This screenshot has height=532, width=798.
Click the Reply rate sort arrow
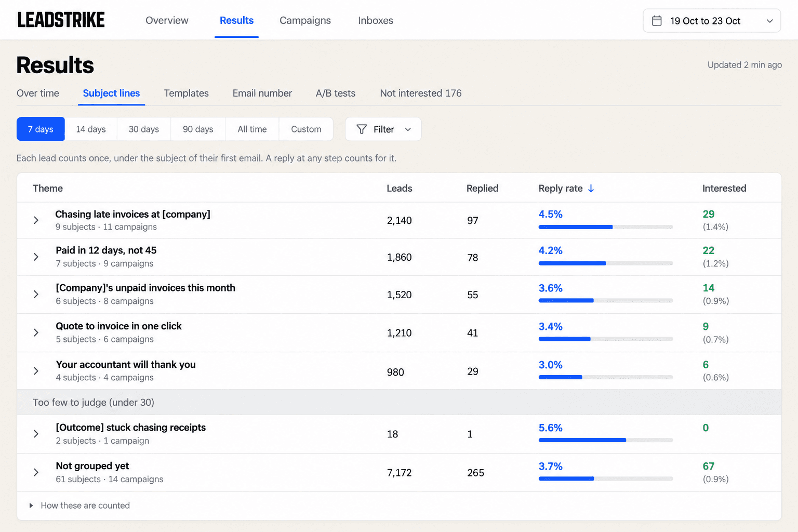point(591,189)
